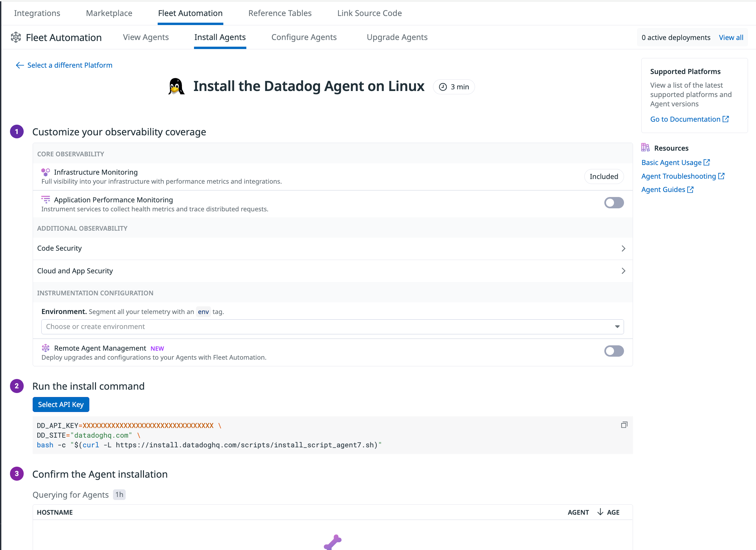Click the sort arrow next to AGE column
Screen dimensions: 756x550
(x=600, y=512)
